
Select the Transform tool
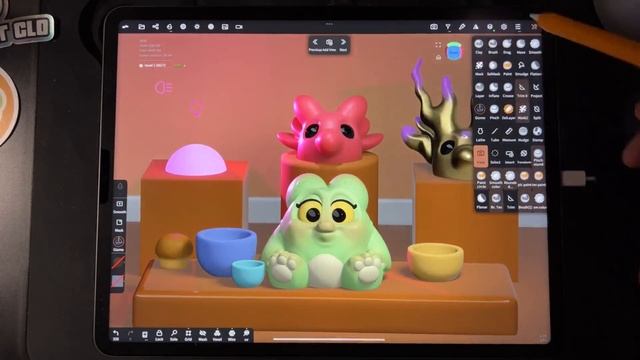point(524,156)
